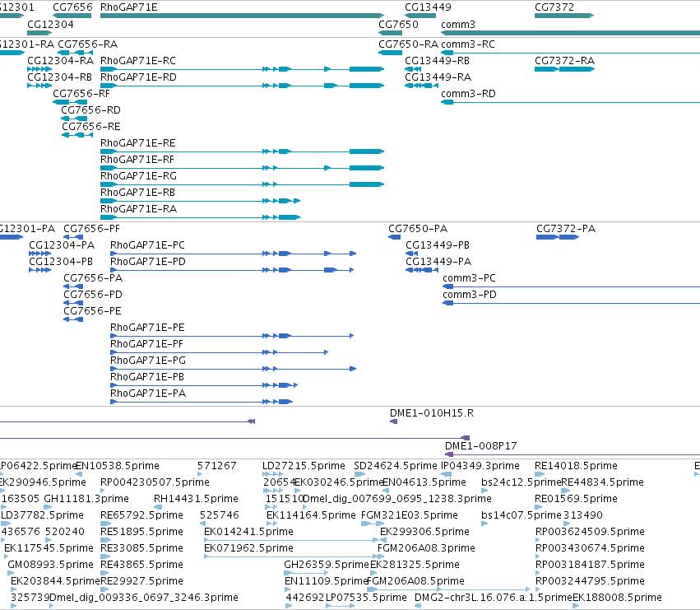This screenshot has width=700, height=610.
Task: Click protein comm3-PD
Action: click(x=572, y=303)
